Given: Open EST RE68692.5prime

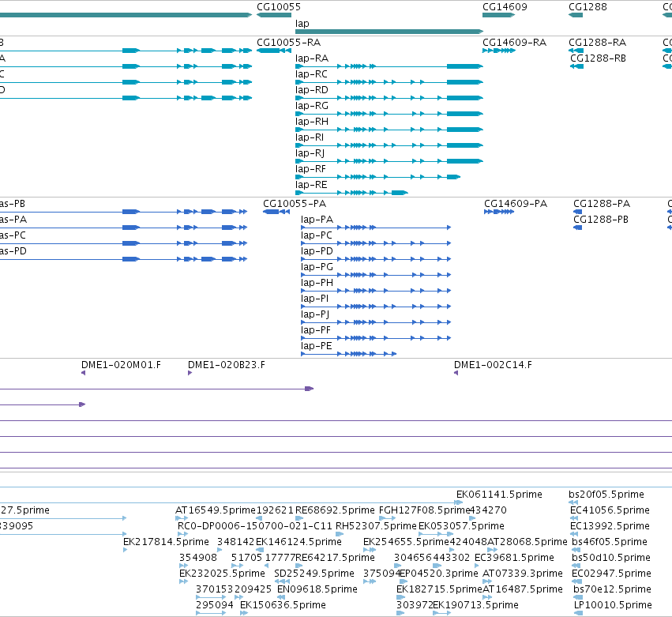Looking at the screenshot, I should tap(335, 510).
